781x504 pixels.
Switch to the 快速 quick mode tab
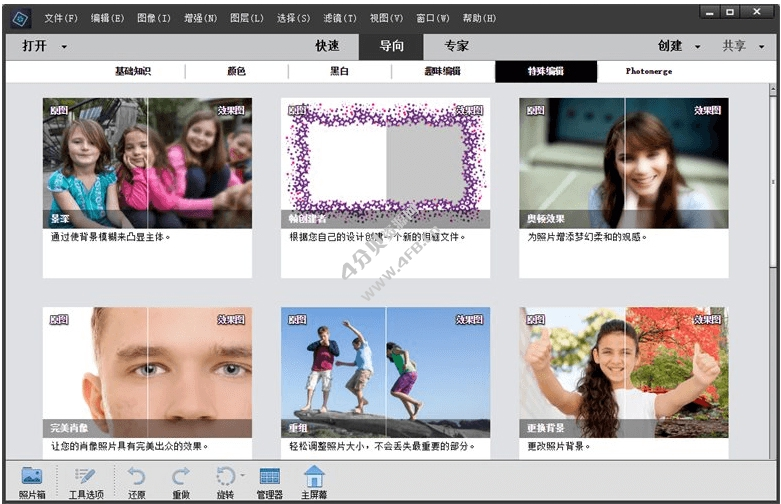pos(327,46)
